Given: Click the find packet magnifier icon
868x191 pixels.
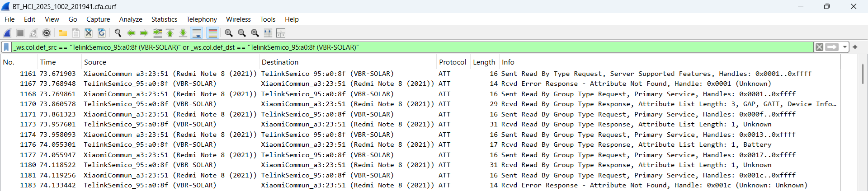Looking at the screenshot, I should [118, 33].
